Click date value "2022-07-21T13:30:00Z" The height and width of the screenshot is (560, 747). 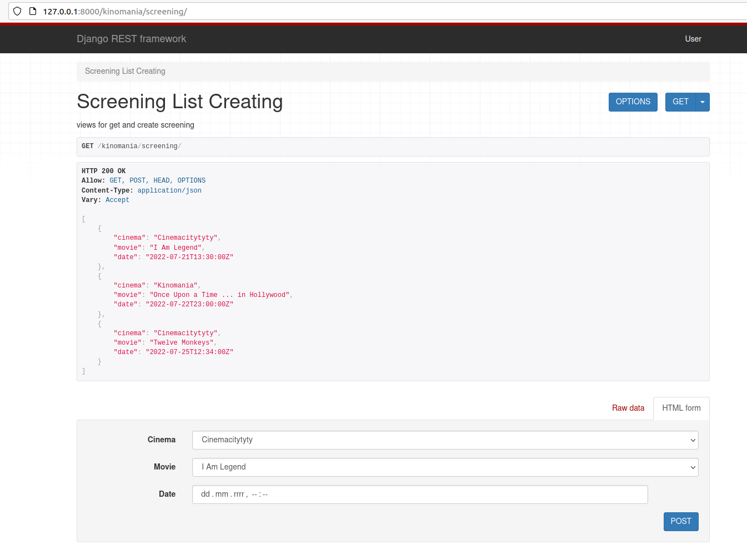click(x=189, y=257)
